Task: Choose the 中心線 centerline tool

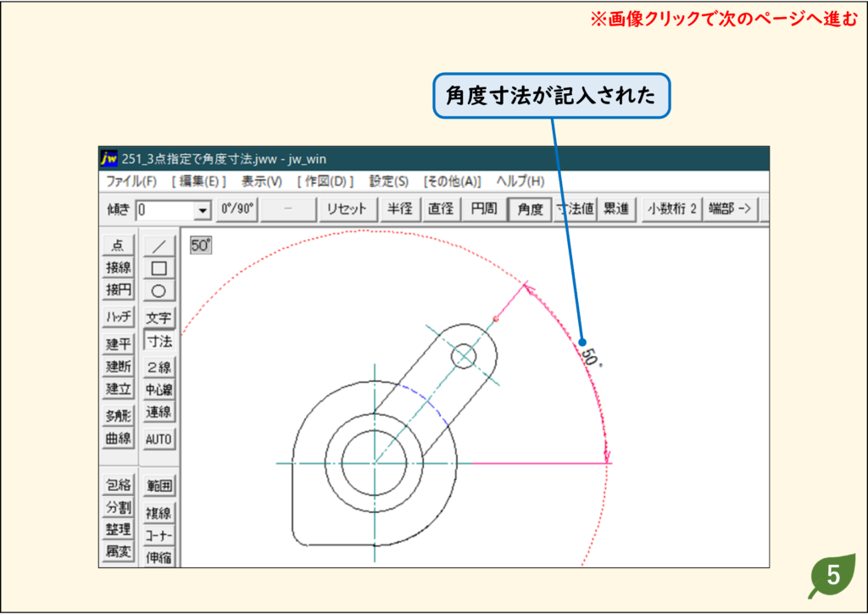Action: point(159,390)
